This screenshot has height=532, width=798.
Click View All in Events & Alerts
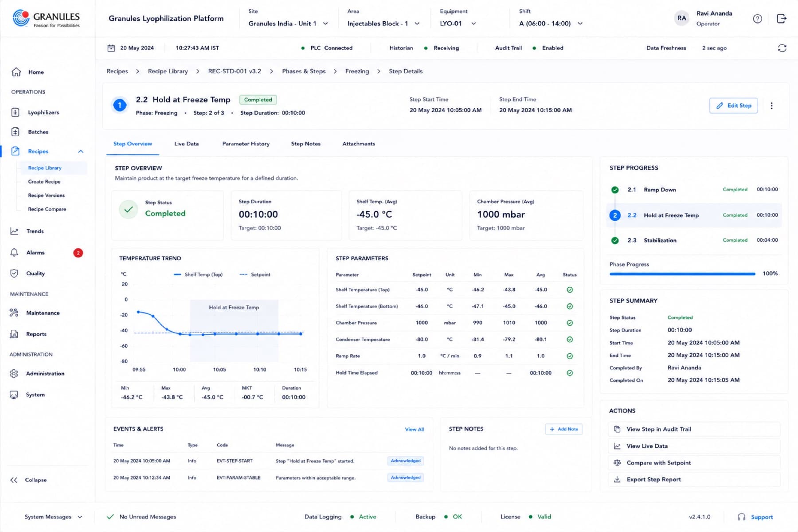click(414, 429)
